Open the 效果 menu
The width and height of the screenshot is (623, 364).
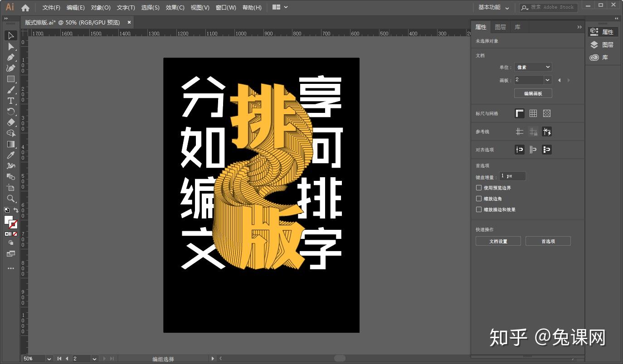[175, 7]
